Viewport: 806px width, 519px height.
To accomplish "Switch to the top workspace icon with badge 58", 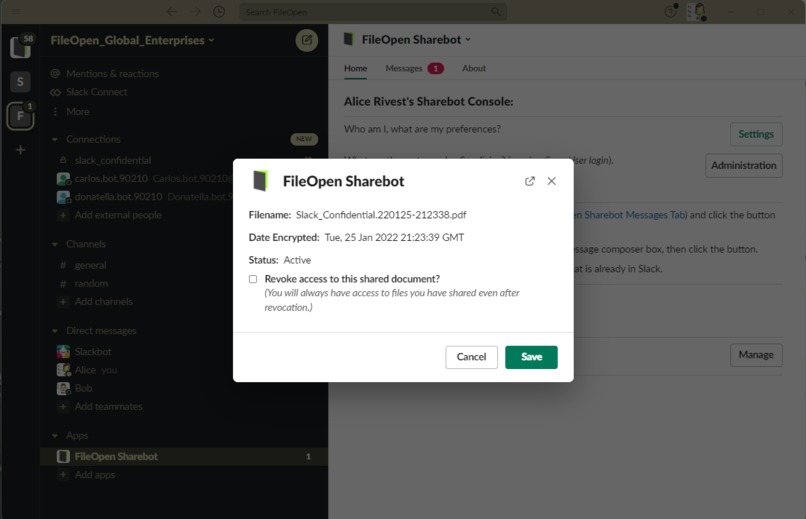I will tap(21, 47).
